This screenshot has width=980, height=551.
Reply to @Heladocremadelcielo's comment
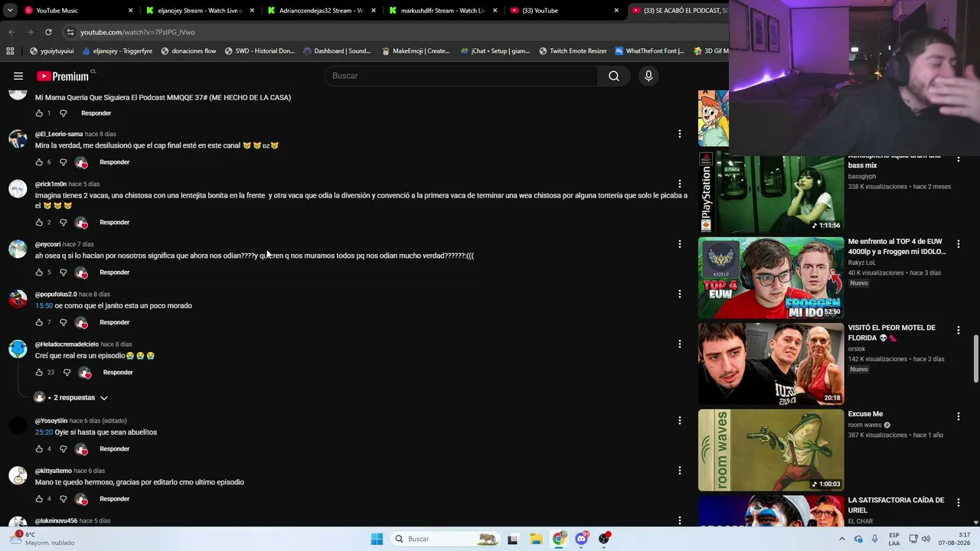coord(118,373)
